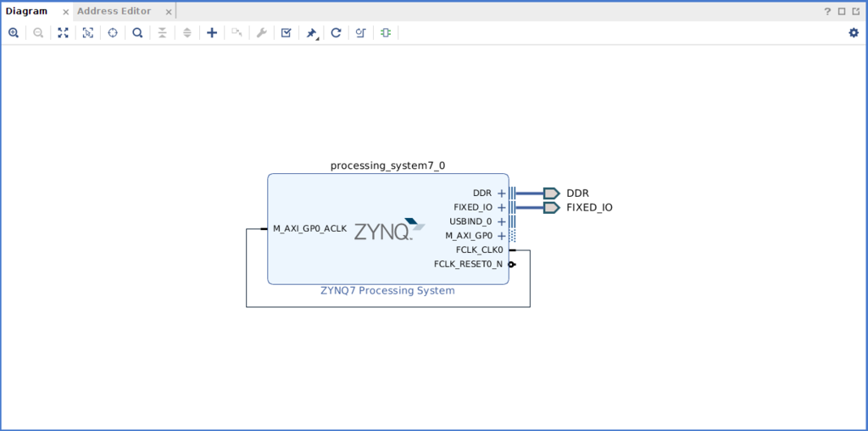Click the Add IP plus icon

click(211, 33)
